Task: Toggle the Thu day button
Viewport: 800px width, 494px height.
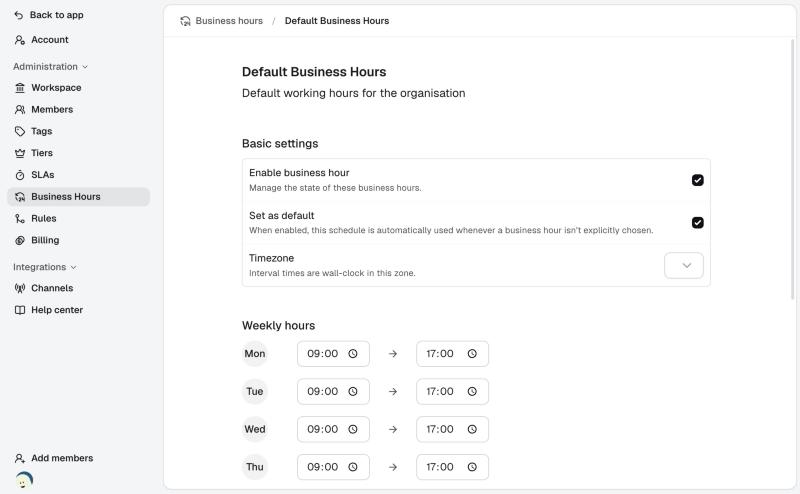Action: pos(255,467)
